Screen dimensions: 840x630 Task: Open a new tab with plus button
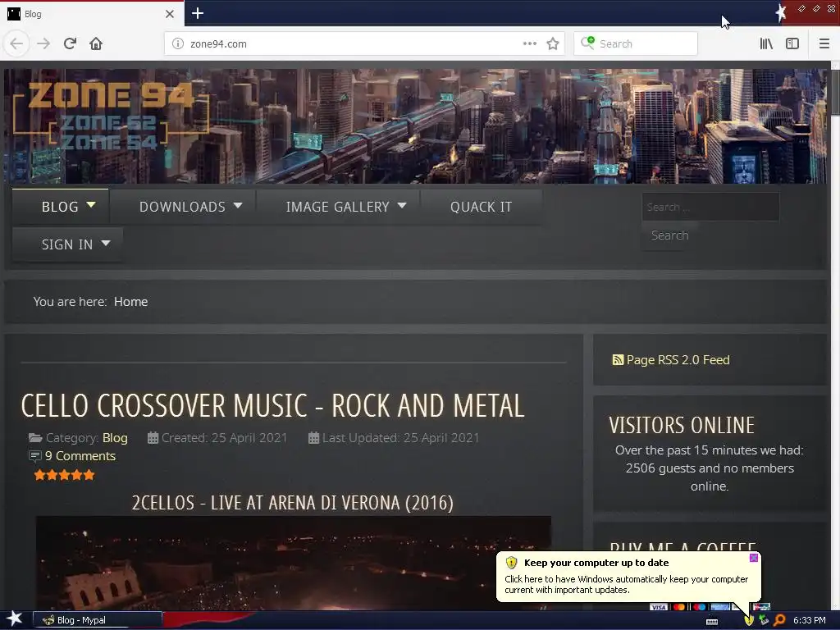click(x=198, y=13)
